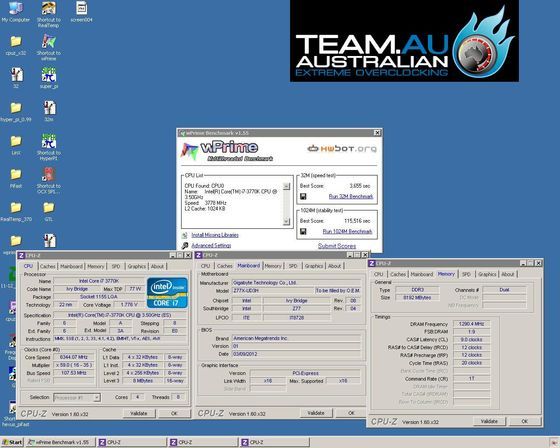
Task: Click the hwbot.org logo in wPrime
Action: [342, 148]
